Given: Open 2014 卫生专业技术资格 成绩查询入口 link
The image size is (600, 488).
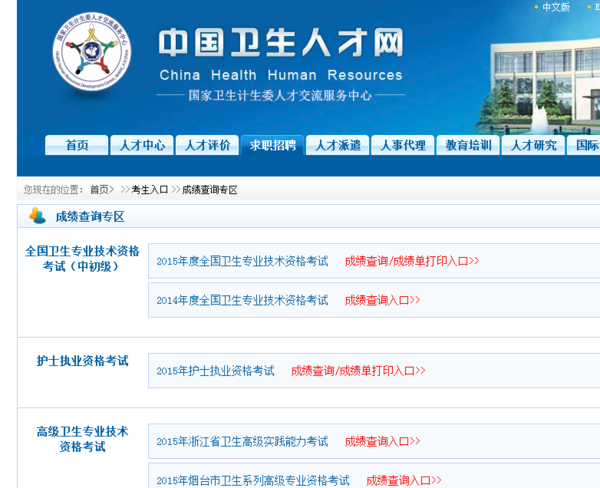Looking at the screenshot, I should pyautogui.click(x=382, y=300).
